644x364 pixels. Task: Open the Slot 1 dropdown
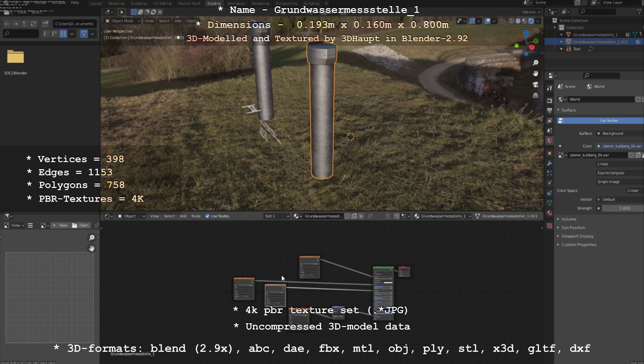coord(276,216)
